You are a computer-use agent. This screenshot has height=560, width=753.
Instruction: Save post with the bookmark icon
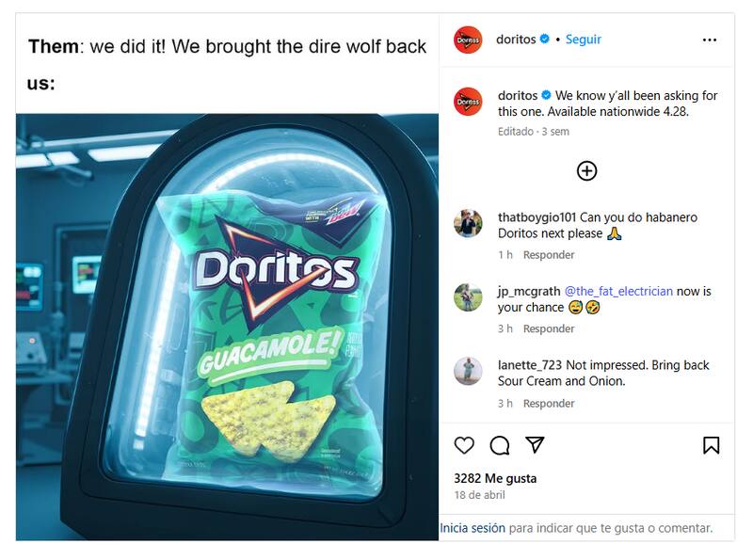click(x=711, y=445)
